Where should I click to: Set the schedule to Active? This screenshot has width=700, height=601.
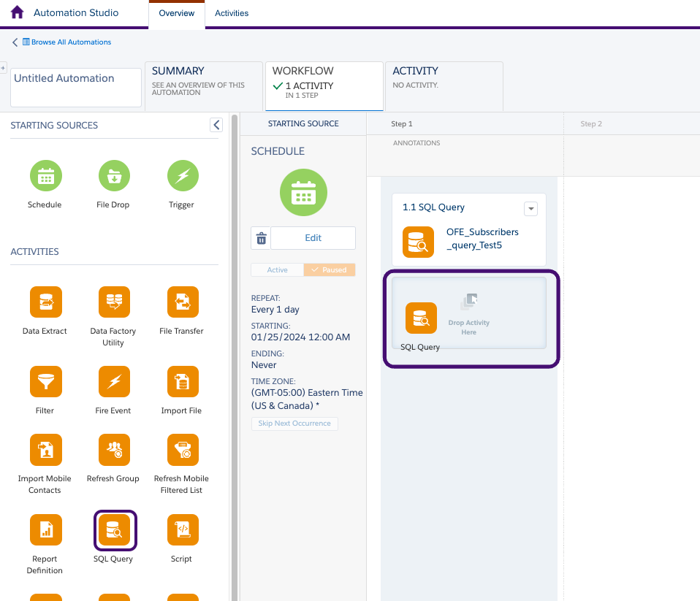pos(277,269)
